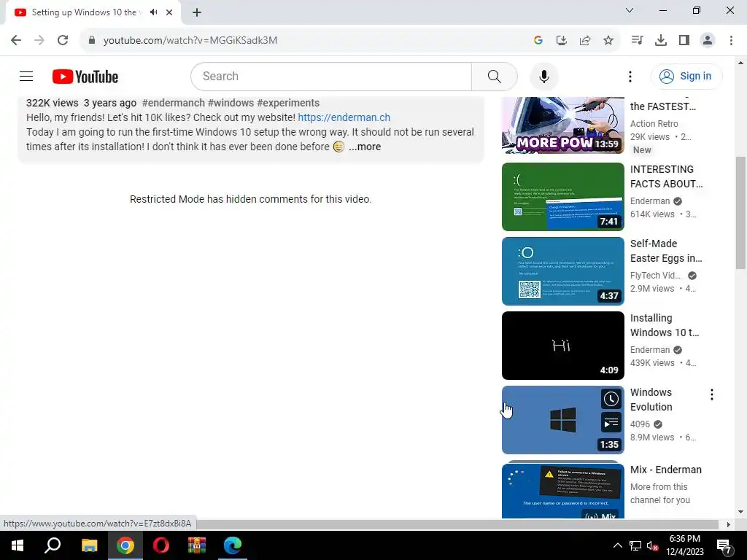Open the notification center icon

[724, 545]
